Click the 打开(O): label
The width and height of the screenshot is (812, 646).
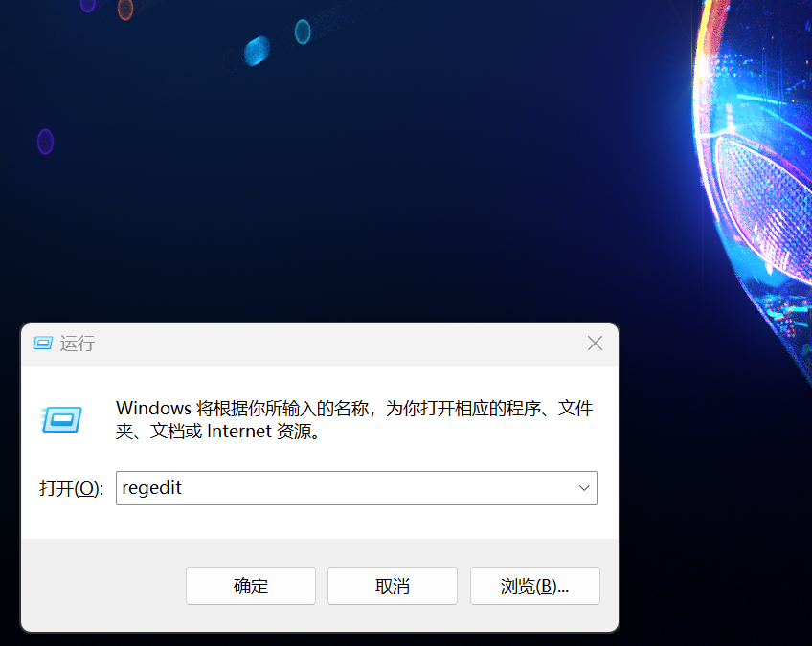click(72, 488)
